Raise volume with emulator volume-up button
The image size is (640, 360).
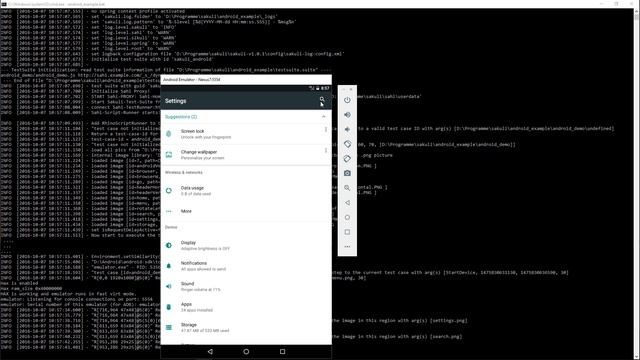point(347,115)
